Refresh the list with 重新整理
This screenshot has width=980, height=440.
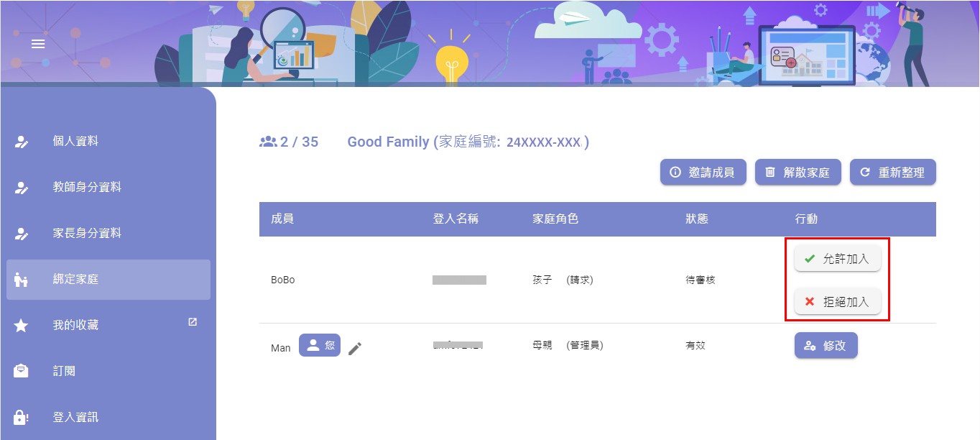pyautogui.click(x=892, y=173)
